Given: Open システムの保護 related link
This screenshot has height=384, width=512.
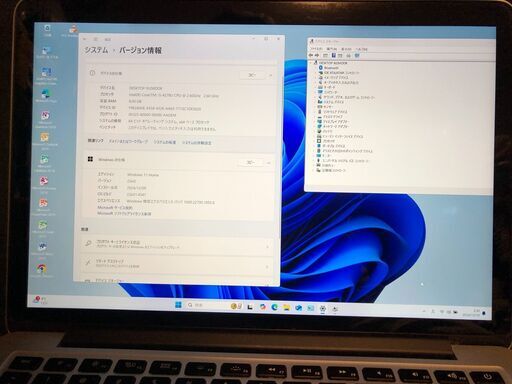Looking at the screenshot, I should click(x=165, y=142).
